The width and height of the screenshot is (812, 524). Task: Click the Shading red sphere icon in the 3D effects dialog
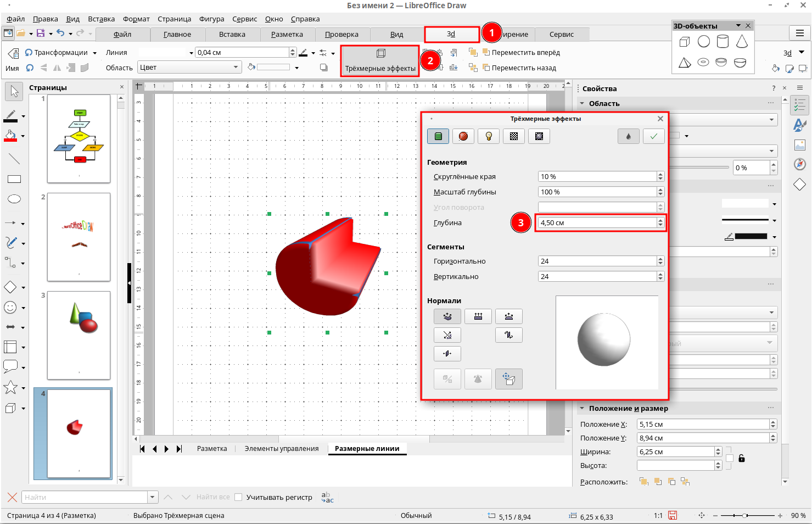(463, 136)
